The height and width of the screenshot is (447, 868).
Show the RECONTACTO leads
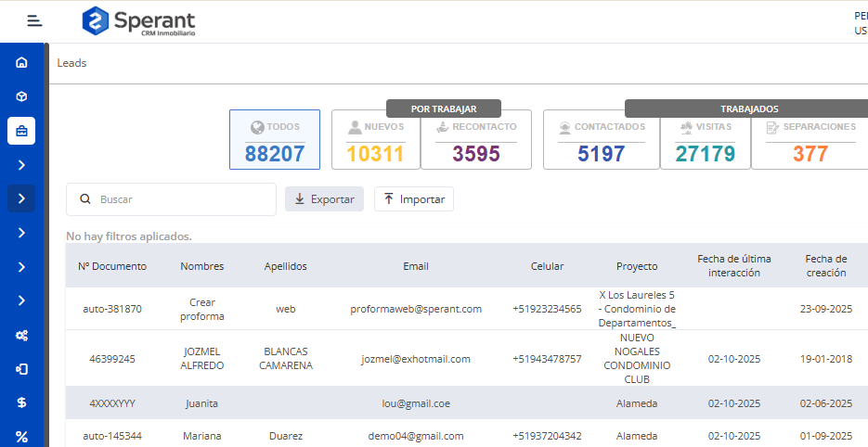tap(476, 140)
